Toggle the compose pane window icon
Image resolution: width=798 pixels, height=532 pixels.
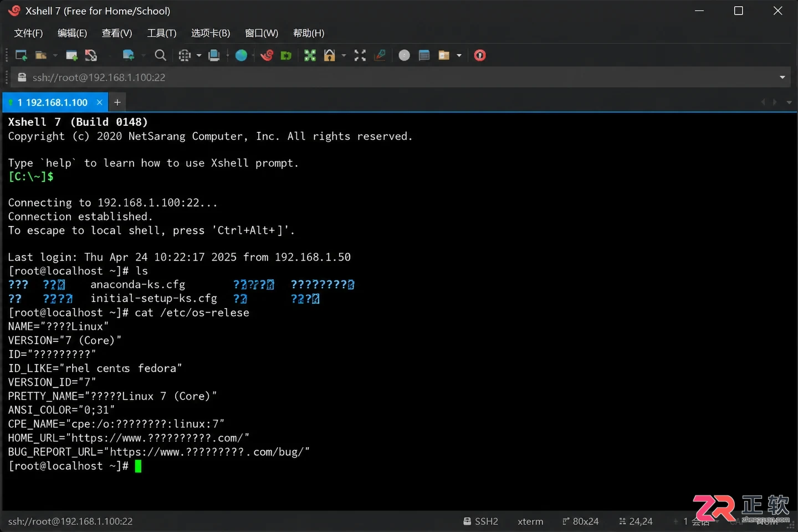pos(424,55)
